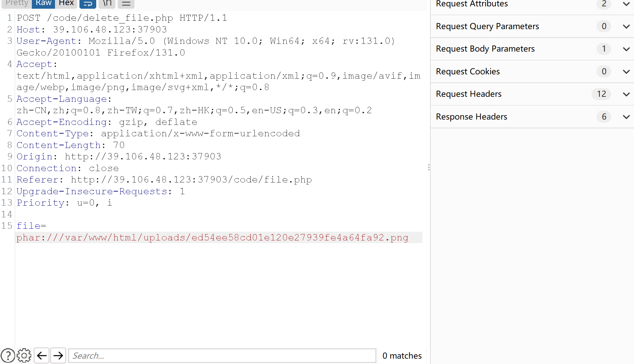Viewport: 634px width, 364px height.
Task: Click the Request Headers count badge 12
Action: 601,94
